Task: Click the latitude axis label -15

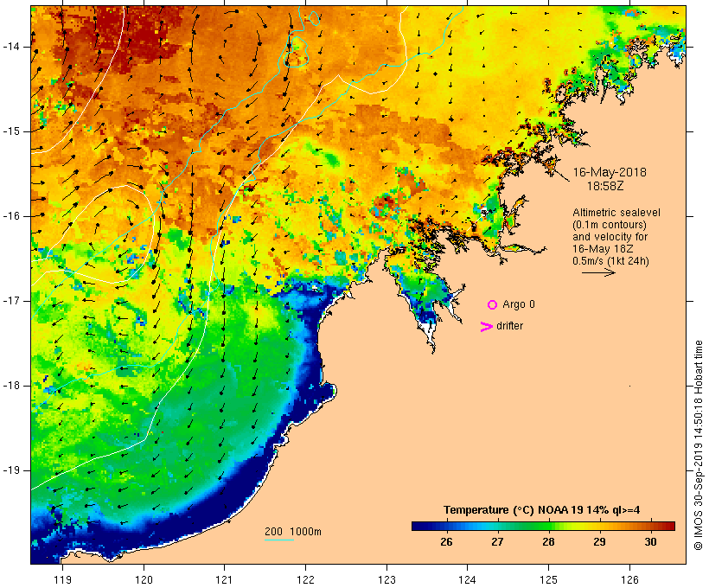Action: coord(11,131)
